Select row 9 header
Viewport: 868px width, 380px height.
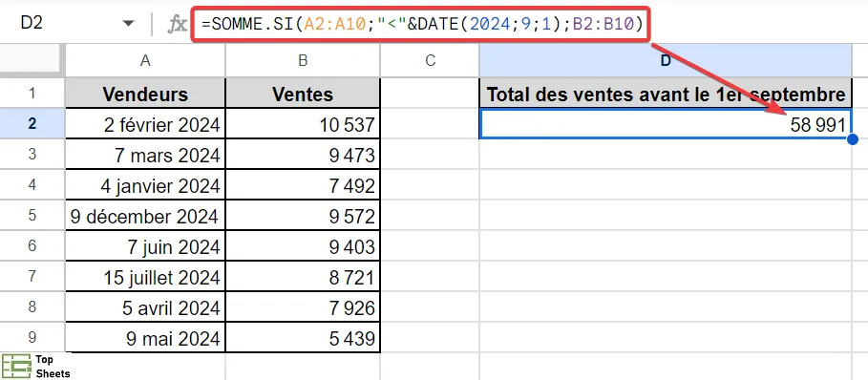32,337
